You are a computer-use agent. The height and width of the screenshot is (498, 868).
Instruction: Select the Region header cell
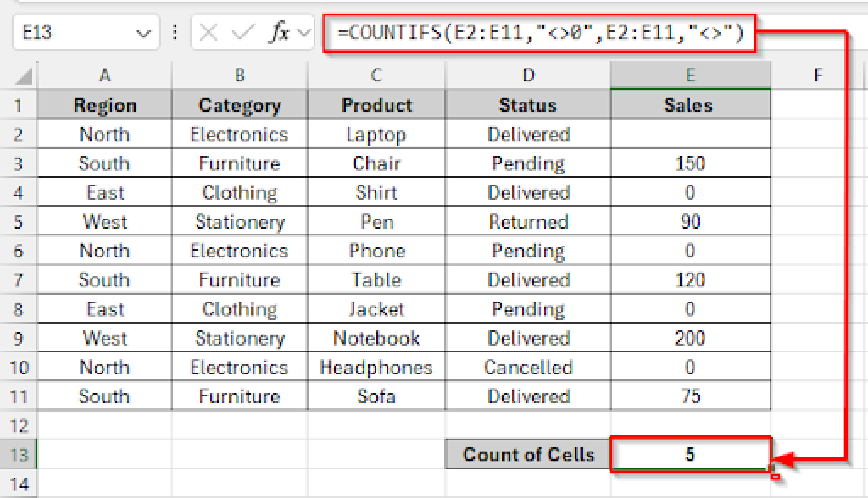point(105,104)
